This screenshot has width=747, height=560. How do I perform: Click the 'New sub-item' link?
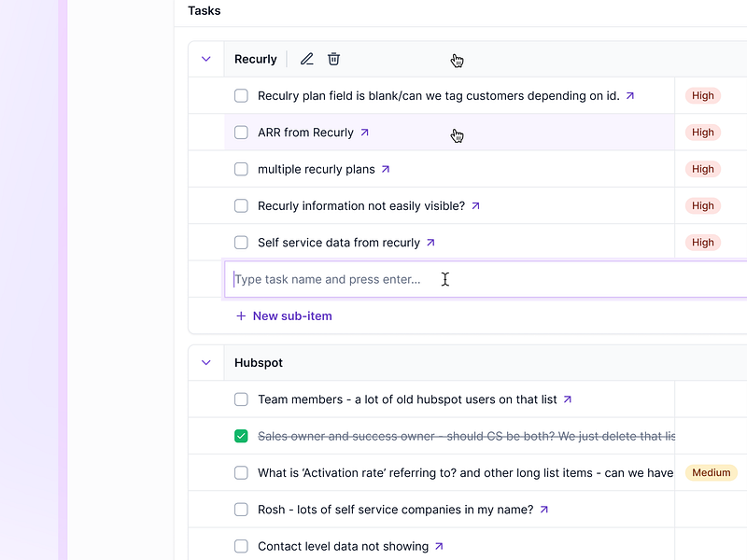click(x=291, y=315)
